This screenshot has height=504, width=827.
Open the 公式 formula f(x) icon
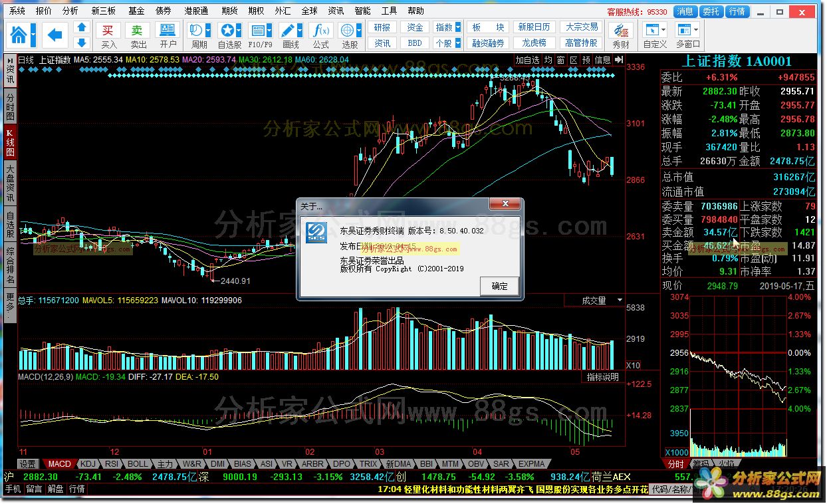[x=320, y=31]
